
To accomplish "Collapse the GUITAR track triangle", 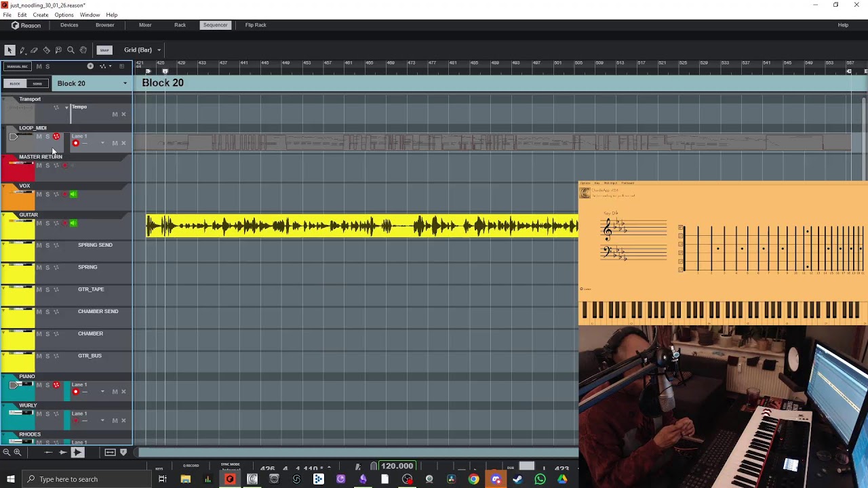I will tap(5, 215).
